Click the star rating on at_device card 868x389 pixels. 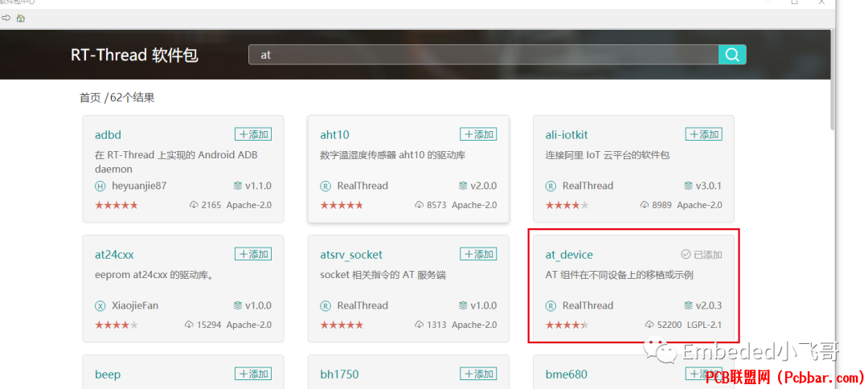click(567, 325)
